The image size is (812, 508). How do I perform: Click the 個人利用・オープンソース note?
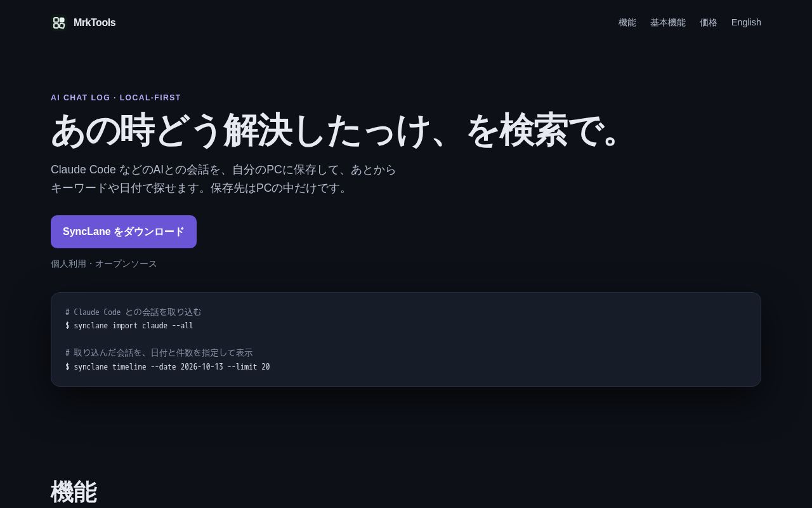pyautogui.click(x=104, y=264)
